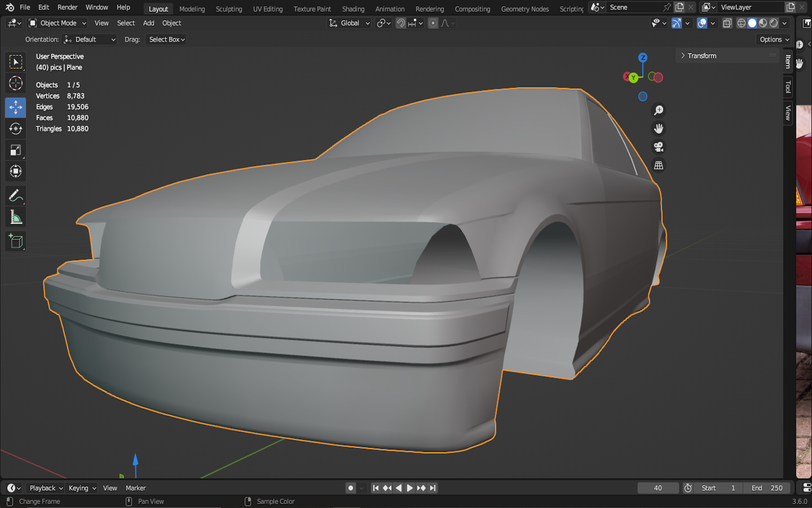Activate the Rotate tool
Viewport: 812px width, 508px height.
pyautogui.click(x=15, y=129)
